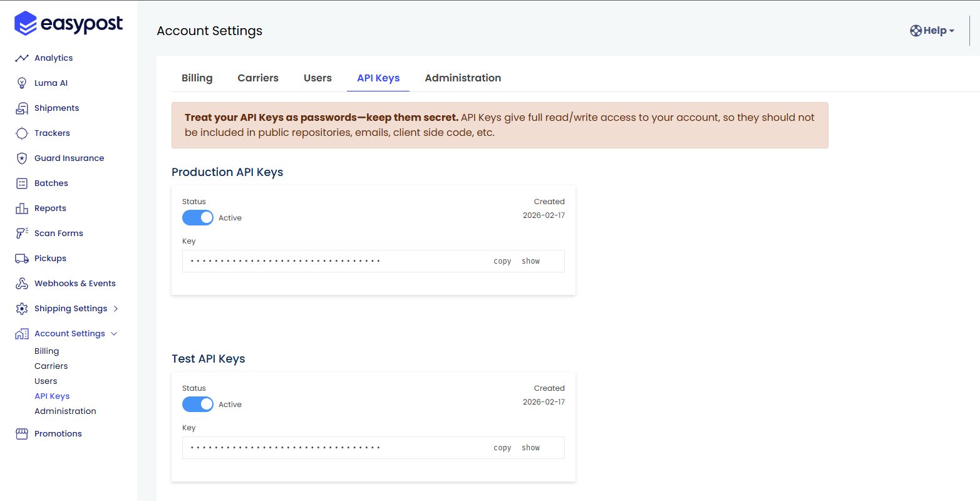Expand the Shipping Settings menu

coord(71,308)
